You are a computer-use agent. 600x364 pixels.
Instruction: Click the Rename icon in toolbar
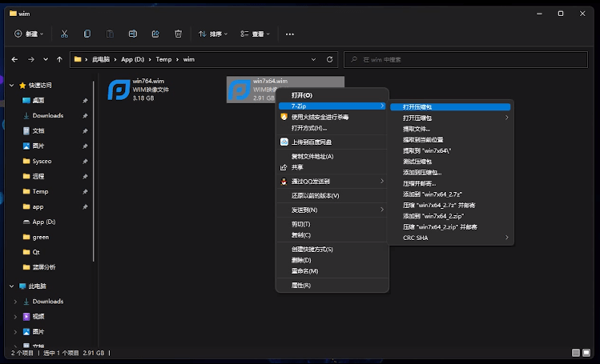133,34
